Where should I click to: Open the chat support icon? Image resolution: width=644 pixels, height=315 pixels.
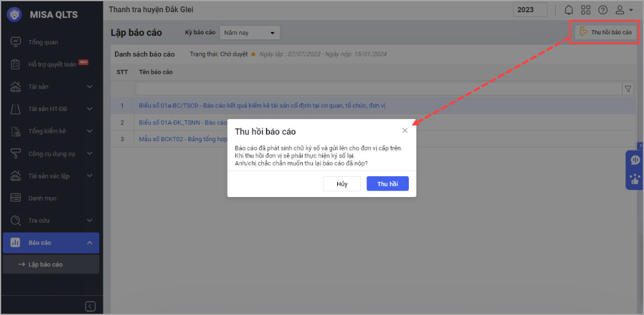pos(635,160)
